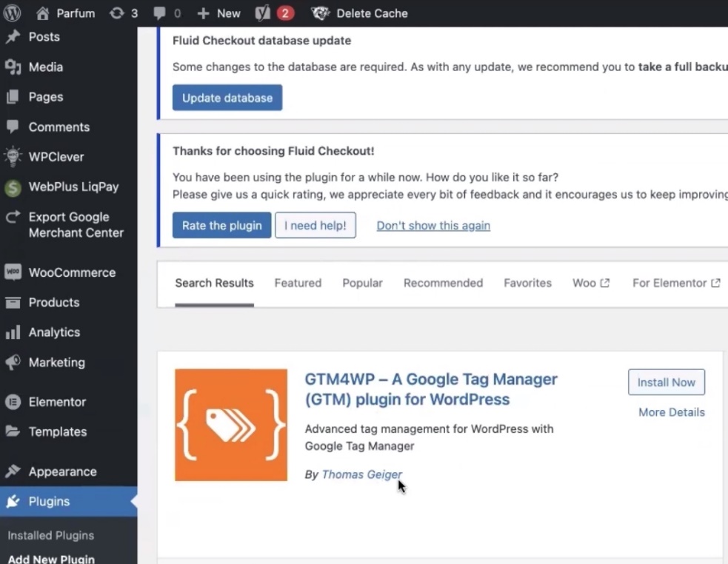This screenshot has width=728, height=564.
Task: Open the Parfum site home icon
Action: point(43,13)
